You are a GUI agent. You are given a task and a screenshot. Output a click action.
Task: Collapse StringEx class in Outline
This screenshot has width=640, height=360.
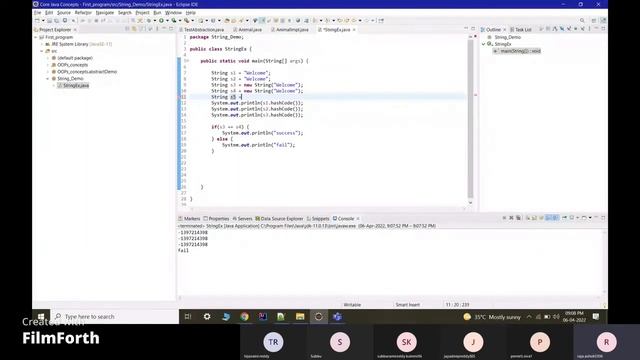tap(484, 44)
